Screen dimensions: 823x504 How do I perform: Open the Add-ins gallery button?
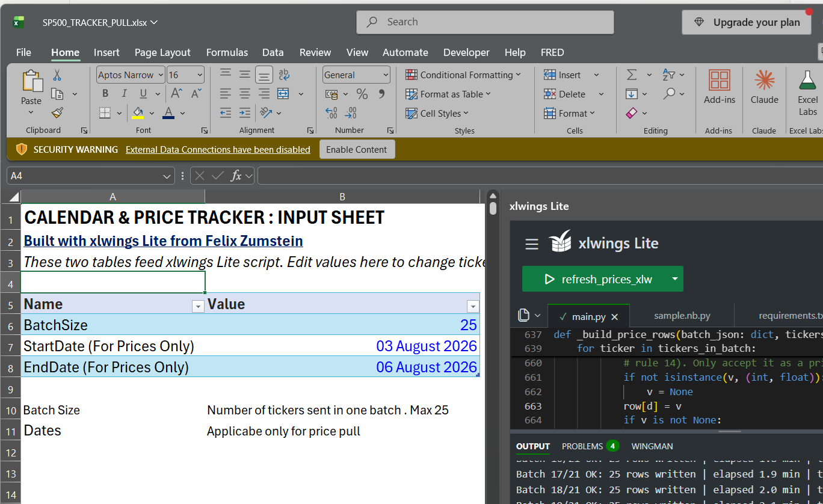[720, 88]
